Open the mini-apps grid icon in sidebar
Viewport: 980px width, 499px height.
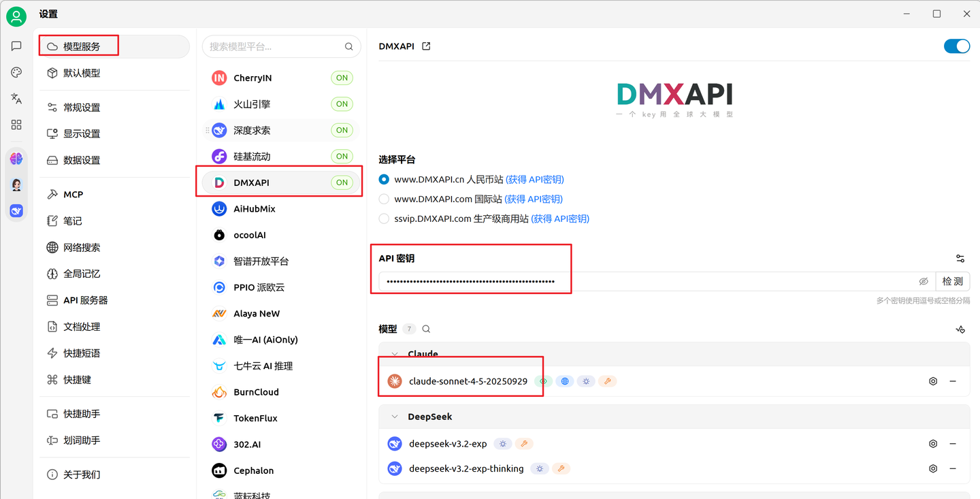click(x=16, y=125)
